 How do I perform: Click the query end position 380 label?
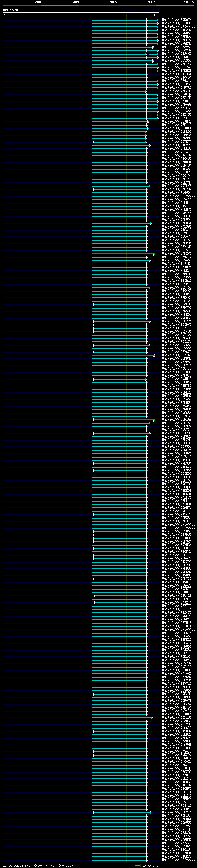tap(155, 15)
